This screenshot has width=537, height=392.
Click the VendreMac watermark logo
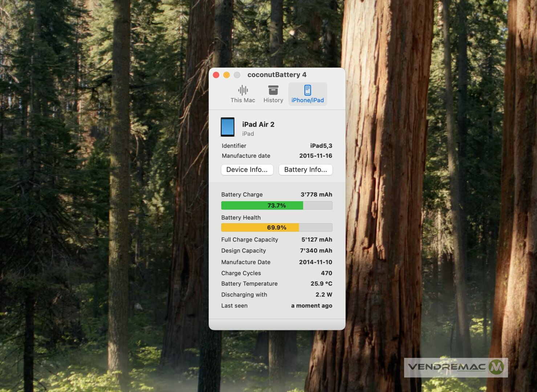[456, 367]
